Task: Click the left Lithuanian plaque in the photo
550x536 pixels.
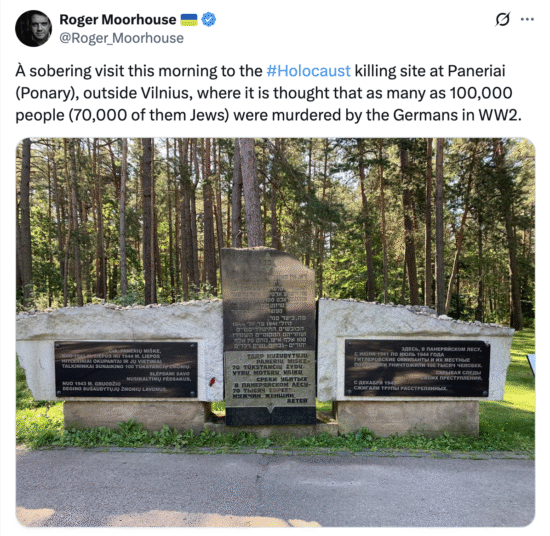Action: point(126,369)
